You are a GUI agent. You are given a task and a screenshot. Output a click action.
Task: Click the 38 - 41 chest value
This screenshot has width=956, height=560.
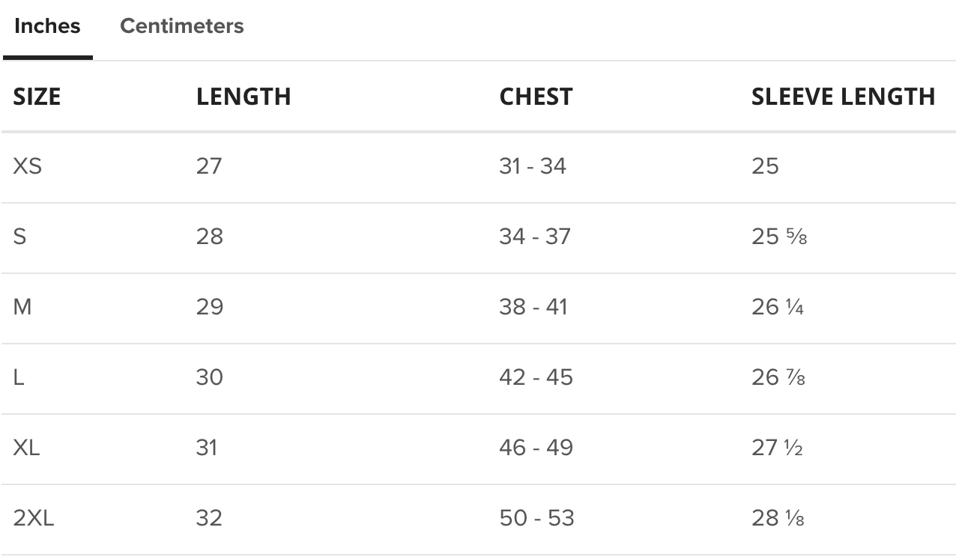[x=533, y=307]
